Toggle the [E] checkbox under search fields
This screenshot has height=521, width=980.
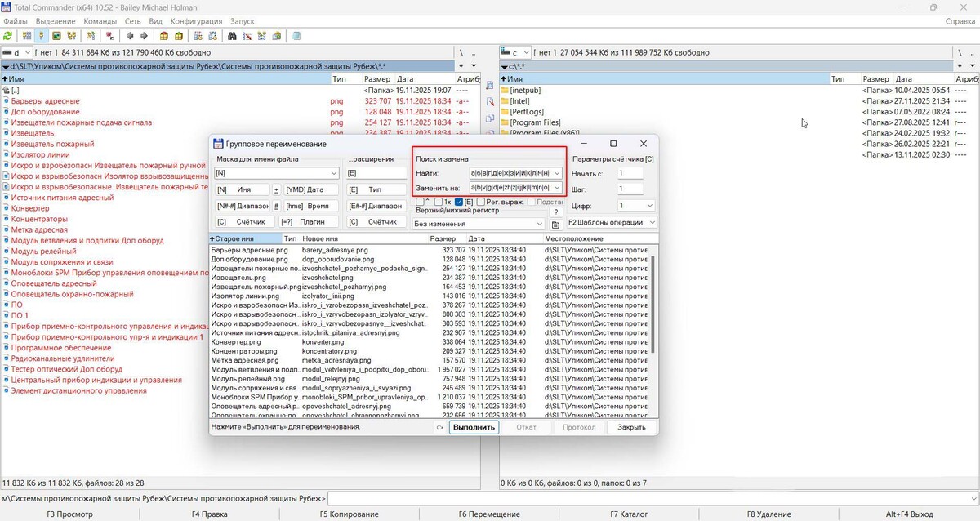click(x=459, y=202)
